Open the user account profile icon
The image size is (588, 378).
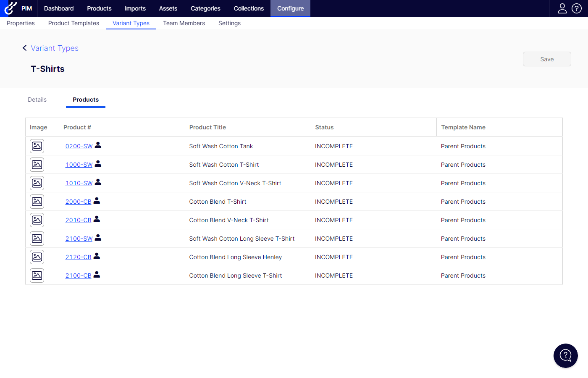click(x=562, y=8)
